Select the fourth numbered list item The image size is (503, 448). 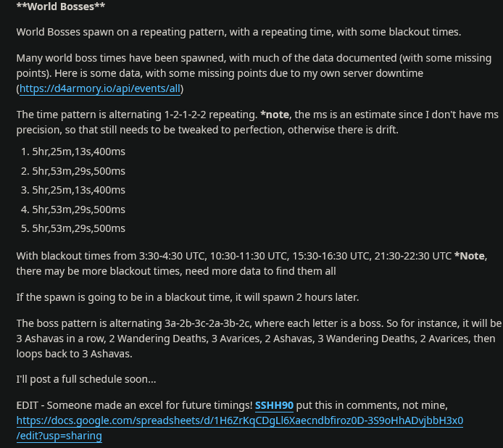(x=78, y=209)
